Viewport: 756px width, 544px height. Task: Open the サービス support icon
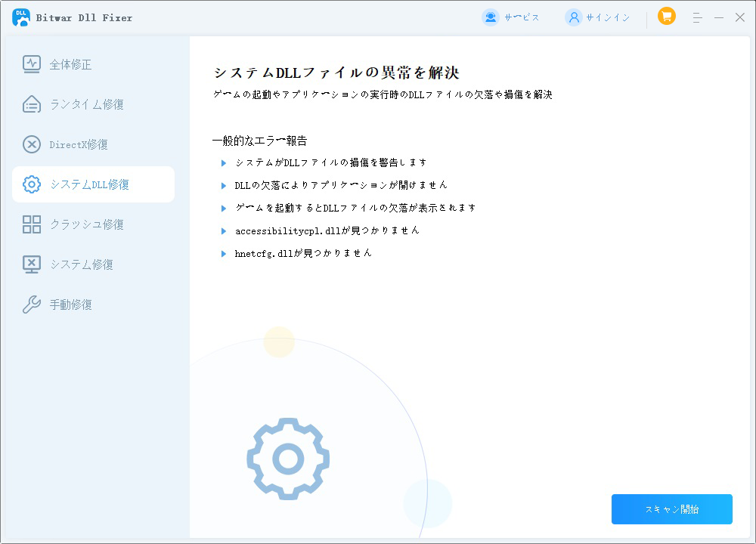491,17
